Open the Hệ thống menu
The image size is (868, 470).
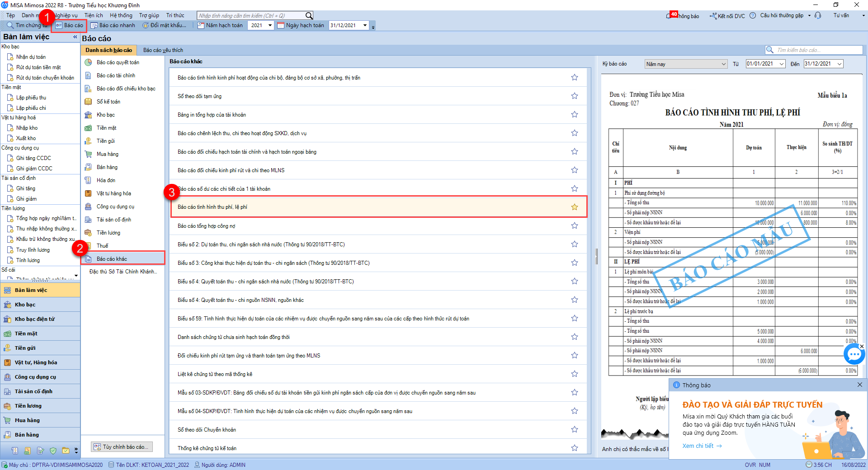(121, 15)
